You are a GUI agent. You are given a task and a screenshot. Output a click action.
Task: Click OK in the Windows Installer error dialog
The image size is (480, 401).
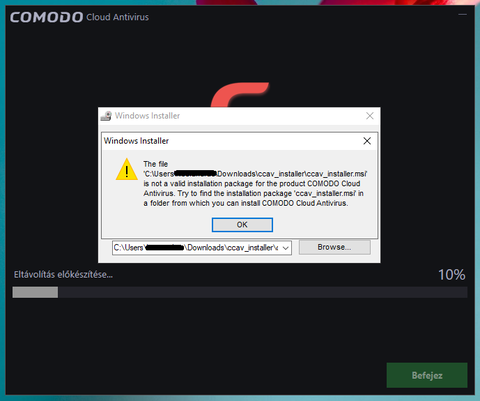tap(242, 225)
